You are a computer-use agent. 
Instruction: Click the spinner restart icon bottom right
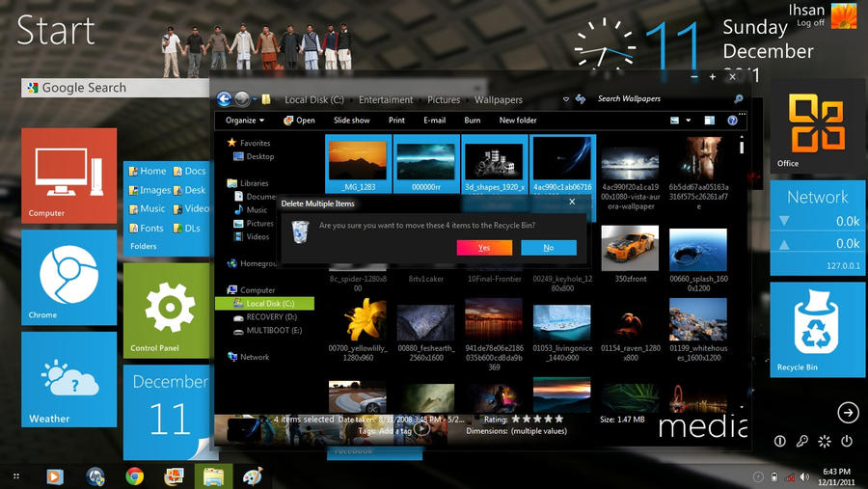(x=825, y=441)
